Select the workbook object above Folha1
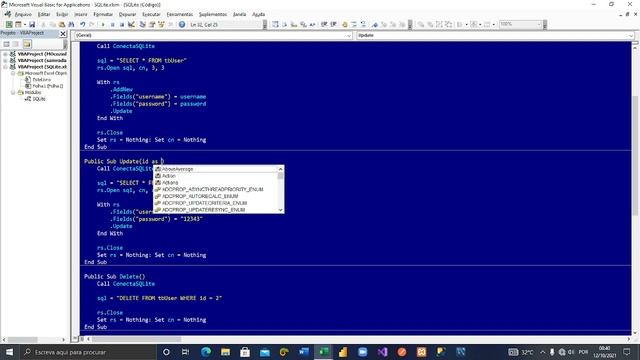The height and width of the screenshot is (360, 640). 41,80
